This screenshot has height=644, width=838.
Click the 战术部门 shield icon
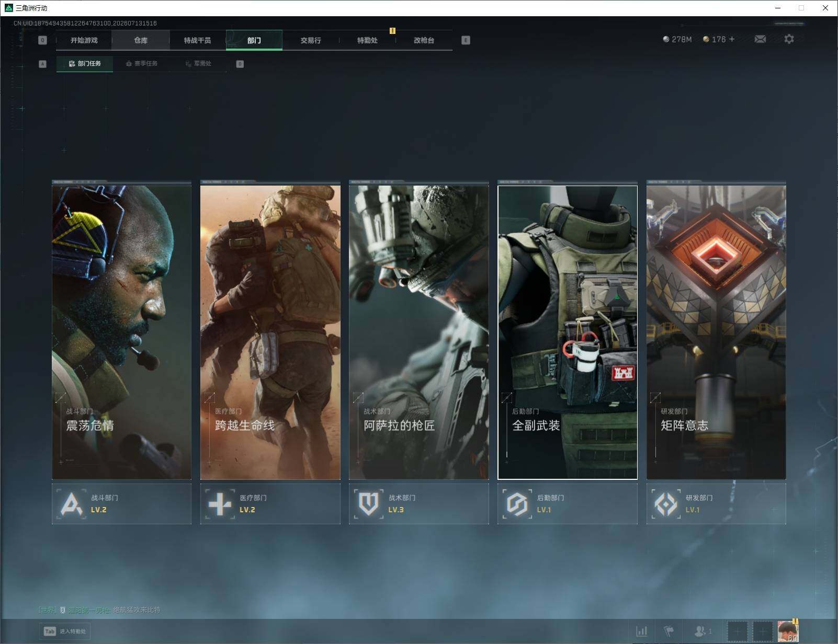(368, 504)
